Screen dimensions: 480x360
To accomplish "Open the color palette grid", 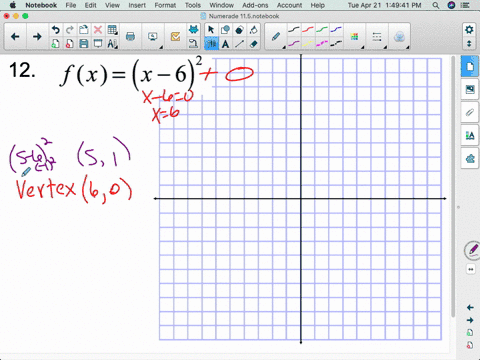I will pos(354,37).
